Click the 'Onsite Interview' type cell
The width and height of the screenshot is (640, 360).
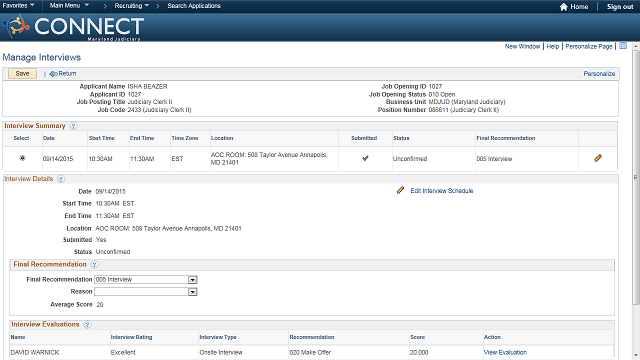[x=221, y=352]
